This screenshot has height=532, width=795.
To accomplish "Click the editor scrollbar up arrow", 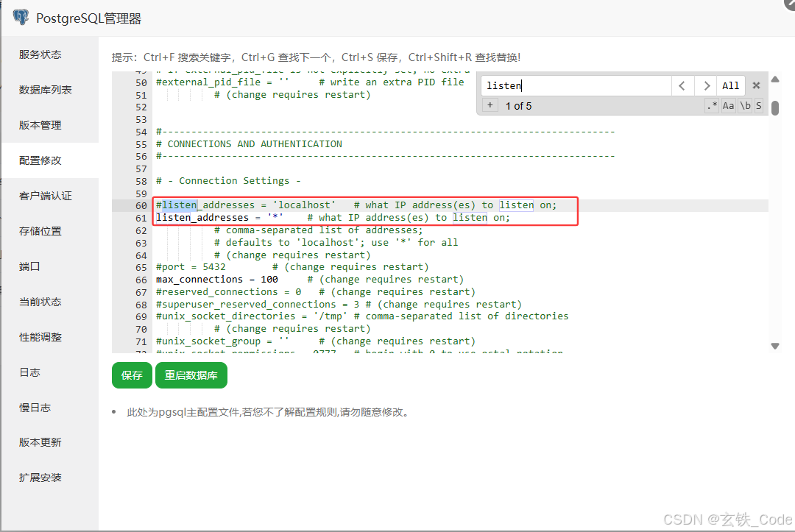I will point(774,79).
